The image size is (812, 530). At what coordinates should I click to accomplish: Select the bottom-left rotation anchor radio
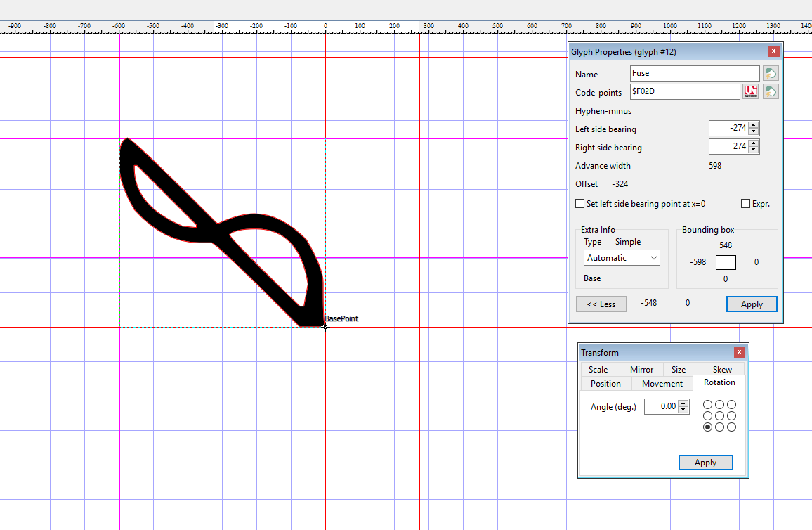[x=707, y=427]
